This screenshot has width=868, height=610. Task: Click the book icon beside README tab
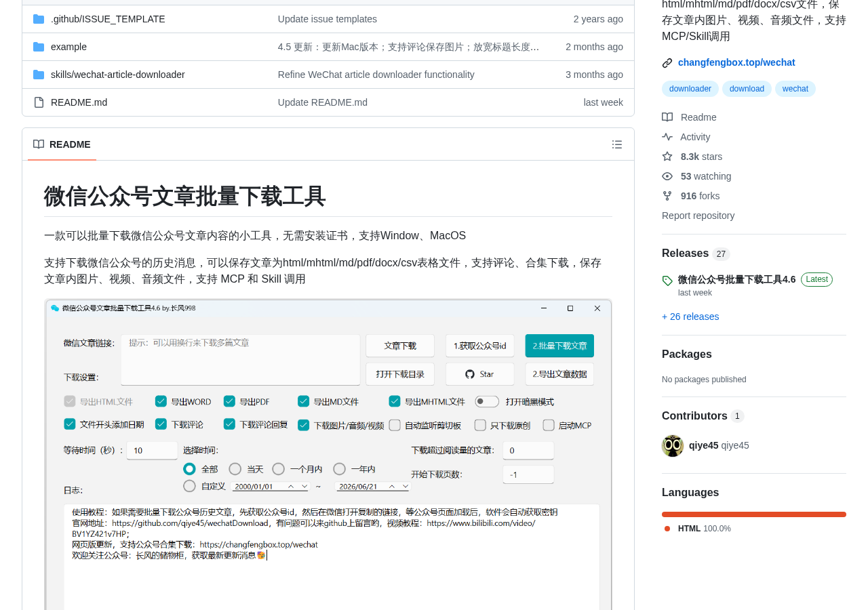coord(39,144)
